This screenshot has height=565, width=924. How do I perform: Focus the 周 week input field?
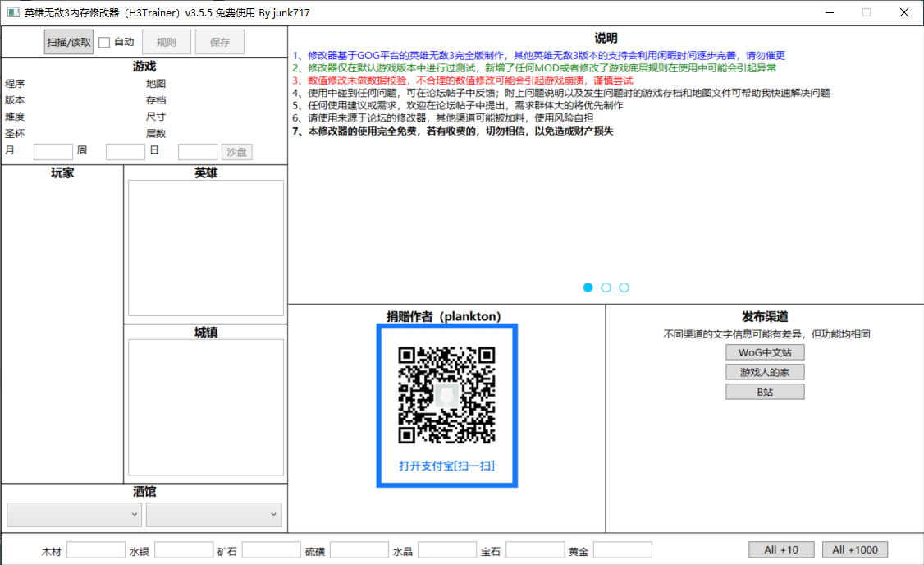(x=125, y=152)
